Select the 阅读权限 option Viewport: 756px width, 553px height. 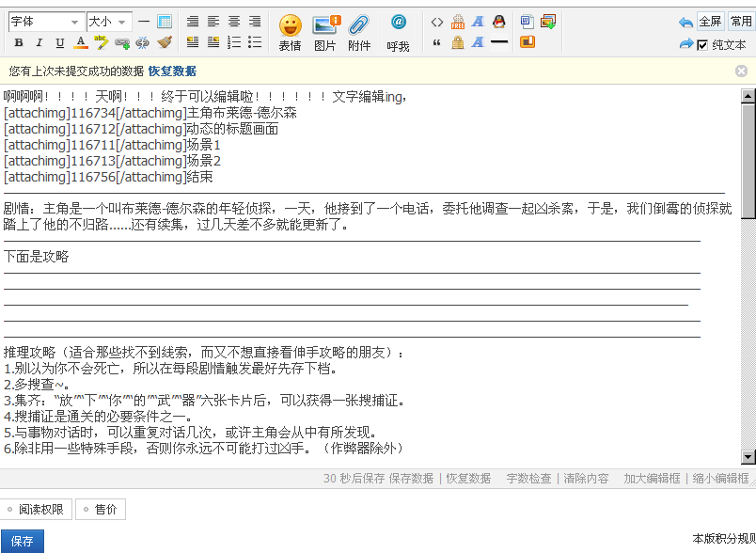coord(36,509)
